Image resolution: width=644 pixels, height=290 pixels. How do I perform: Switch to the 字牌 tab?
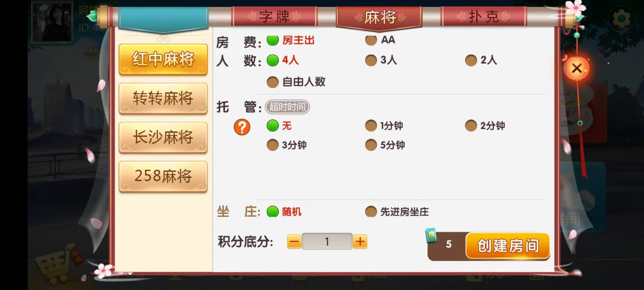[274, 16]
